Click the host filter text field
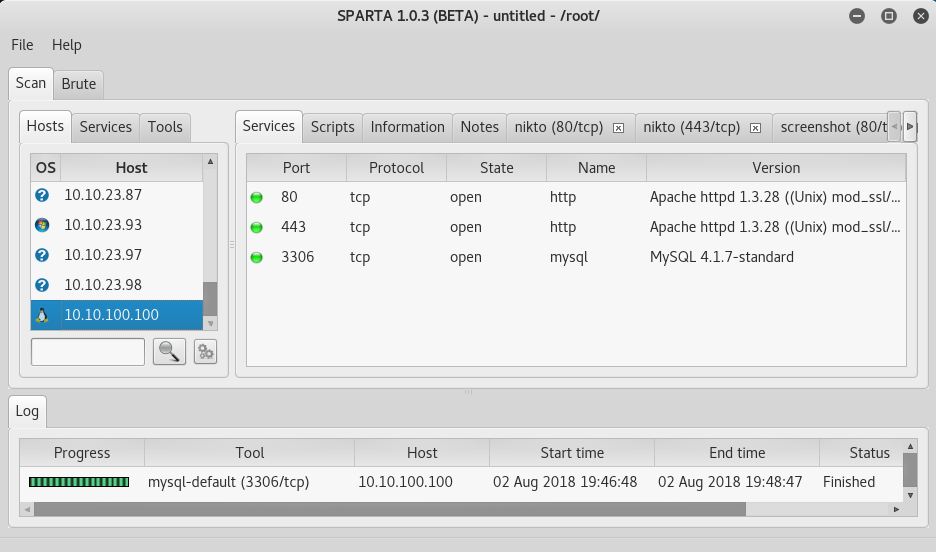The image size is (936, 552). [88, 352]
